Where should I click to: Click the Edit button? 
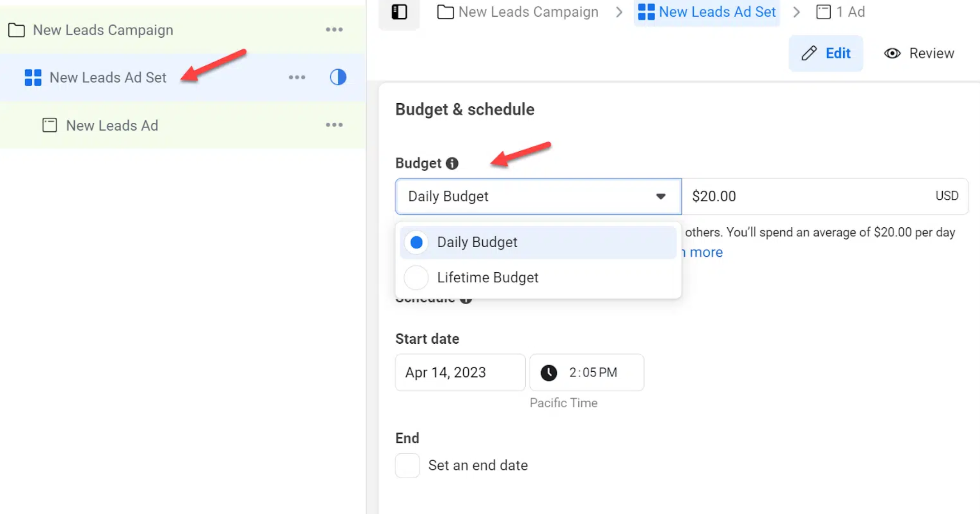825,53
